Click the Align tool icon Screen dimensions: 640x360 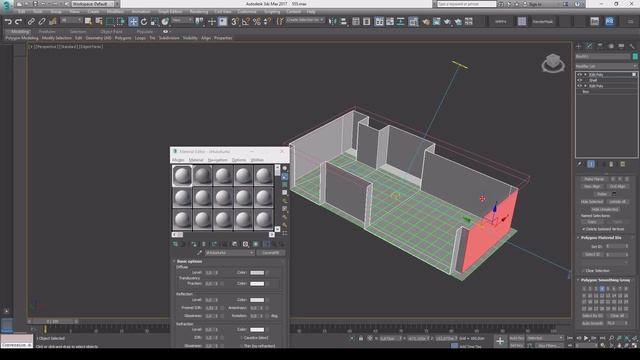click(343, 22)
